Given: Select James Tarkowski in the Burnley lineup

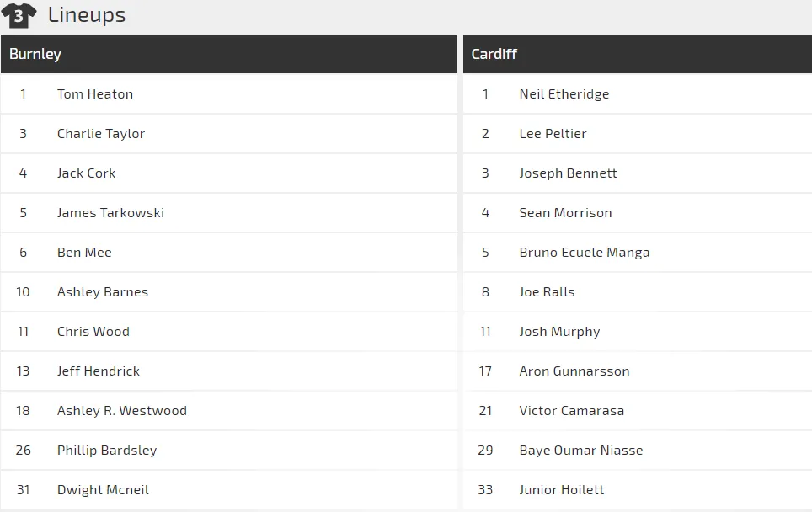Looking at the screenshot, I should [x=110, y=213].
